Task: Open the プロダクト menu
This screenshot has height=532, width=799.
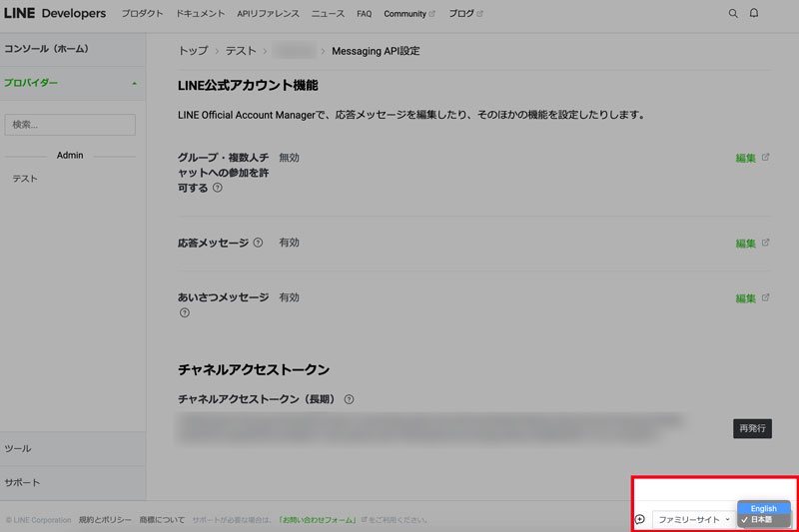Action: tap(142, 14)
